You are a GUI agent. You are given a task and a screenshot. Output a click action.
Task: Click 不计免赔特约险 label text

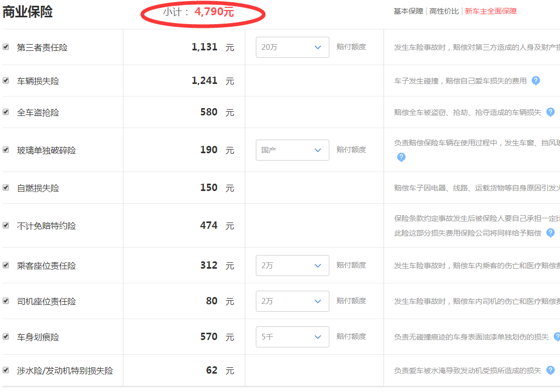[46, 226]
